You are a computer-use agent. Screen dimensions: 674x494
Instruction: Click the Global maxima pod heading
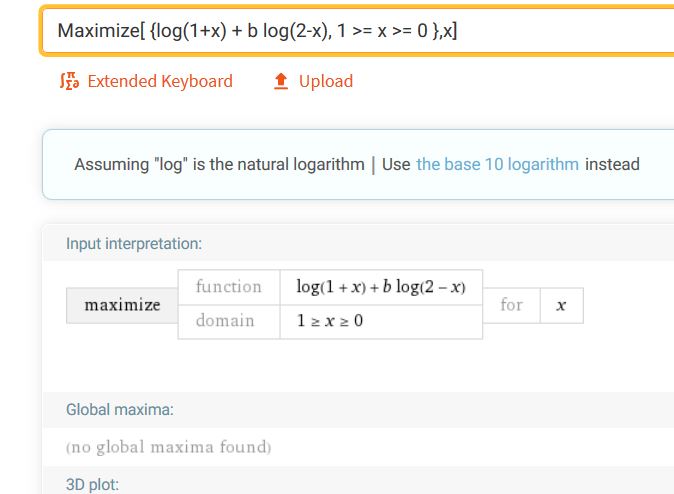tap(119, 410)
